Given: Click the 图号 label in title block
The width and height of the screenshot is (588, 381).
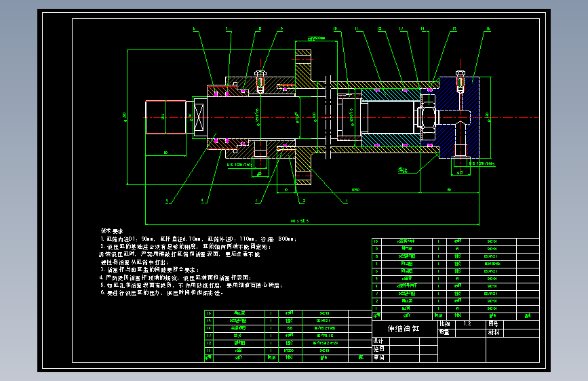Looking at the screenshot, I should pos(494,324).
